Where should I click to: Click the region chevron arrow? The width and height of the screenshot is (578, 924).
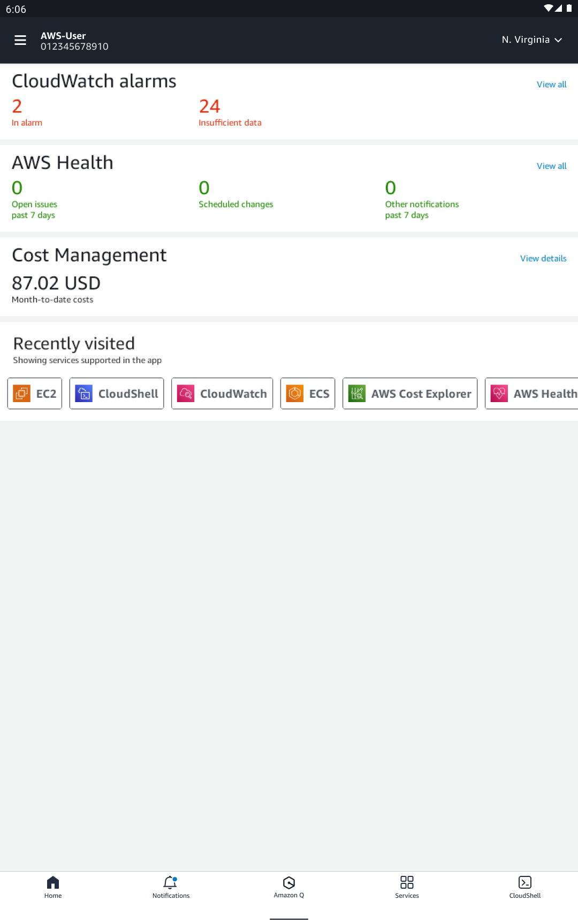click(558, 40)
